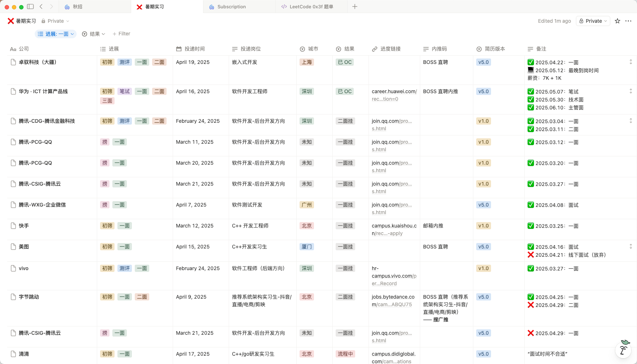Open the page icon for 滴滴 row
The height and width of the screenshot is (364, 637).
(x=13, y=354)
